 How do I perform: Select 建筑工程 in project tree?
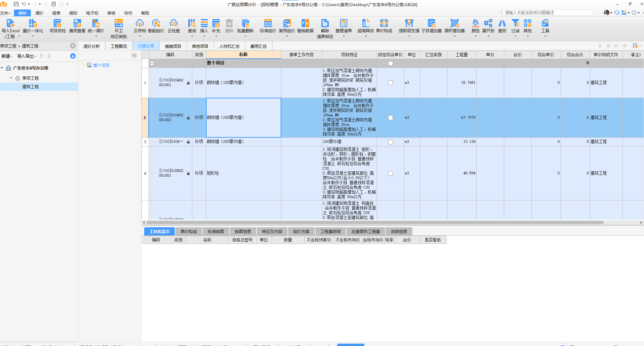tap(31, 87)
